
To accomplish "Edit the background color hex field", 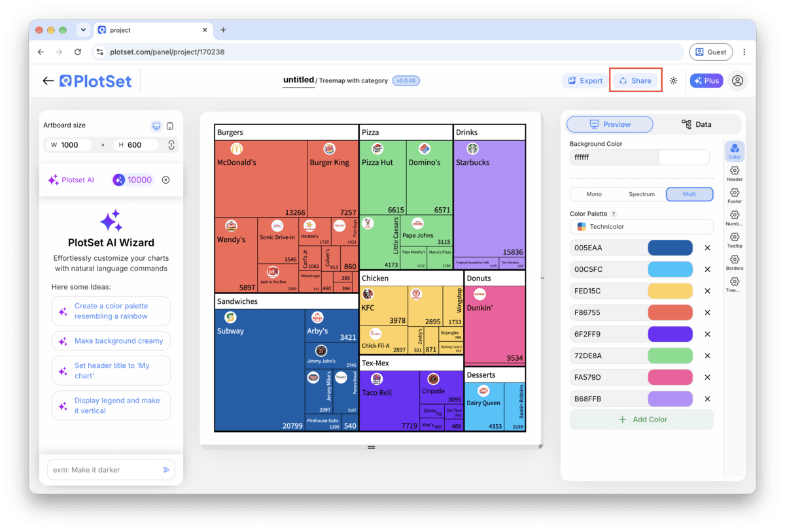I will (x=614, y=158).
